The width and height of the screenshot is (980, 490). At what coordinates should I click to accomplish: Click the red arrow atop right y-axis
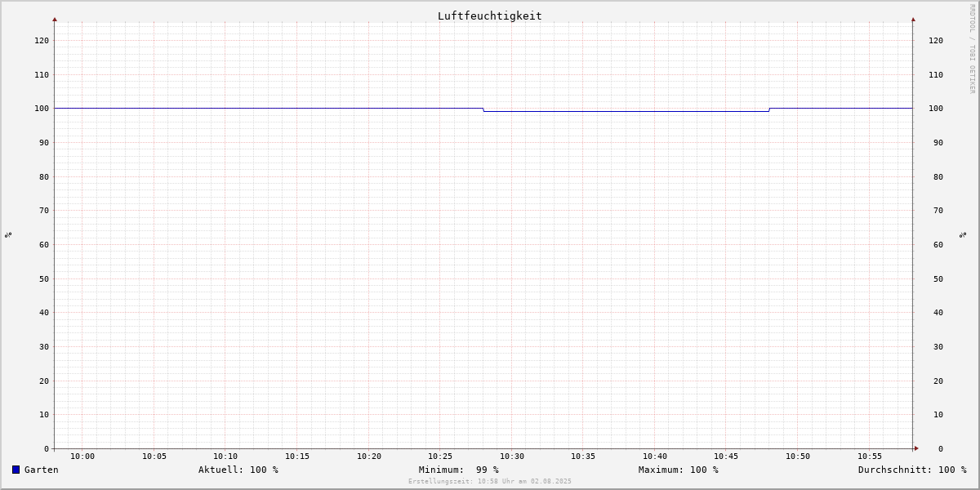913,19
